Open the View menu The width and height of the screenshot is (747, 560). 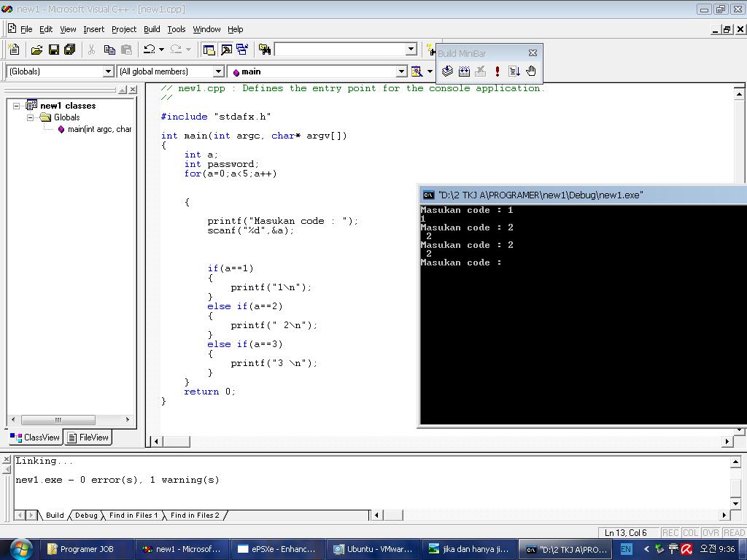click(68, 29)
